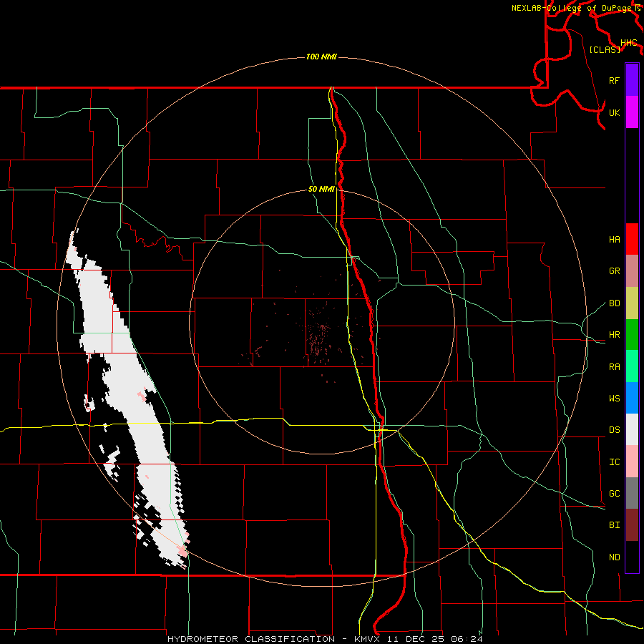Click the WS blue legend swatch

632,398
